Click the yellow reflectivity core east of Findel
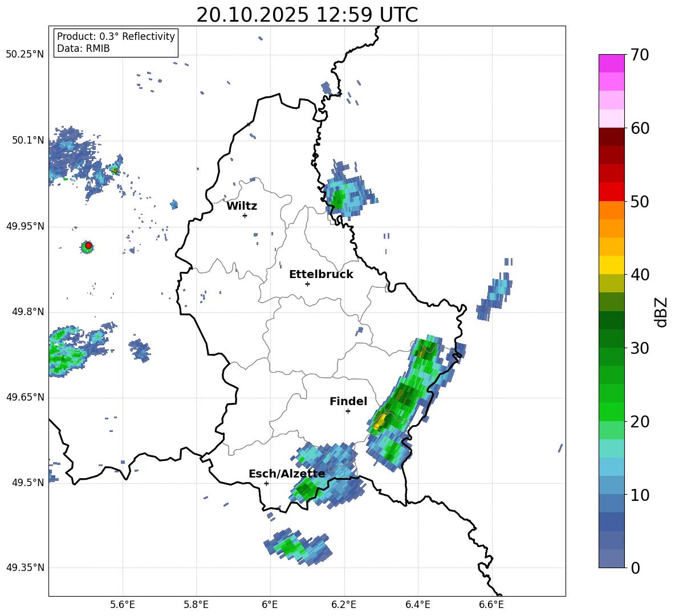675x616 pixels. [379, 422]
